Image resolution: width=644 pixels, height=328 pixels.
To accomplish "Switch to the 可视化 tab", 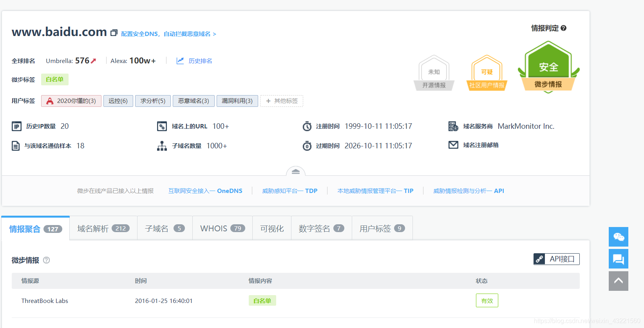I will pyautogui.click(x=272, y=228).
